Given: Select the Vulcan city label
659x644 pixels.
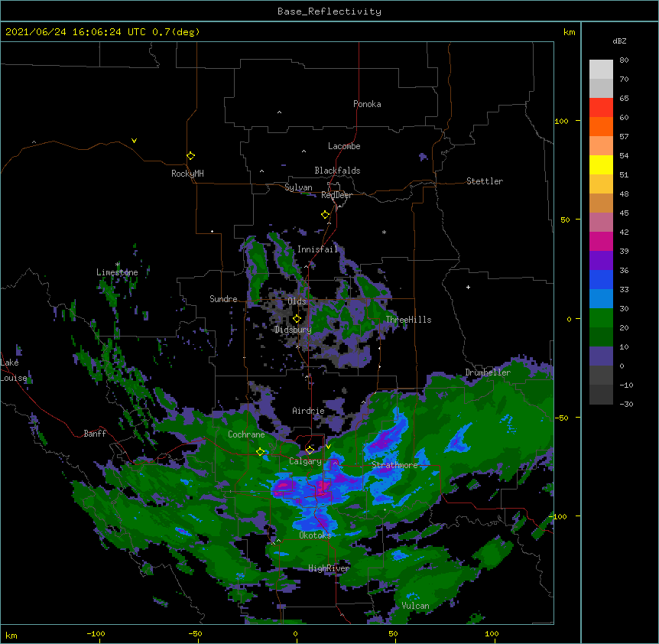Looking at the screenshot, I should [x=415, y=606].
